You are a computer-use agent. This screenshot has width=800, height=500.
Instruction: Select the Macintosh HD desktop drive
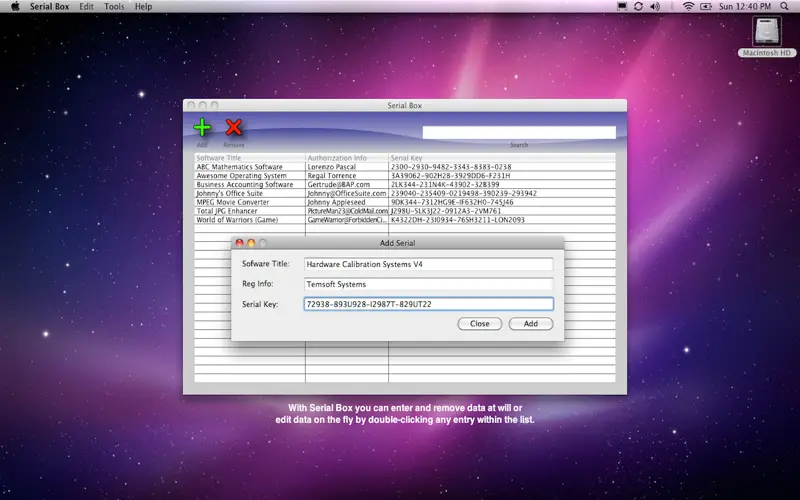[x=766, y=36]
